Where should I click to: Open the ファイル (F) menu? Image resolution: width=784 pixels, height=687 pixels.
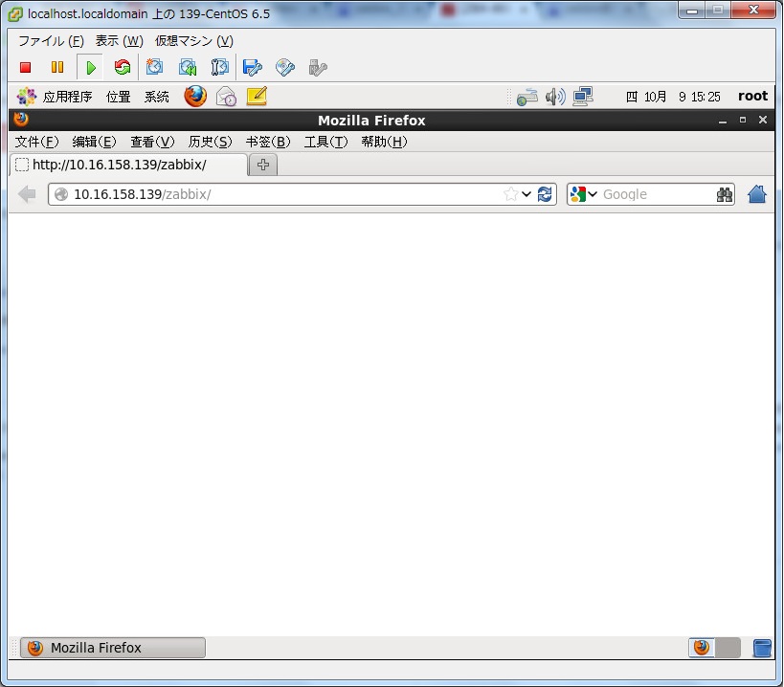click(51, 41)
